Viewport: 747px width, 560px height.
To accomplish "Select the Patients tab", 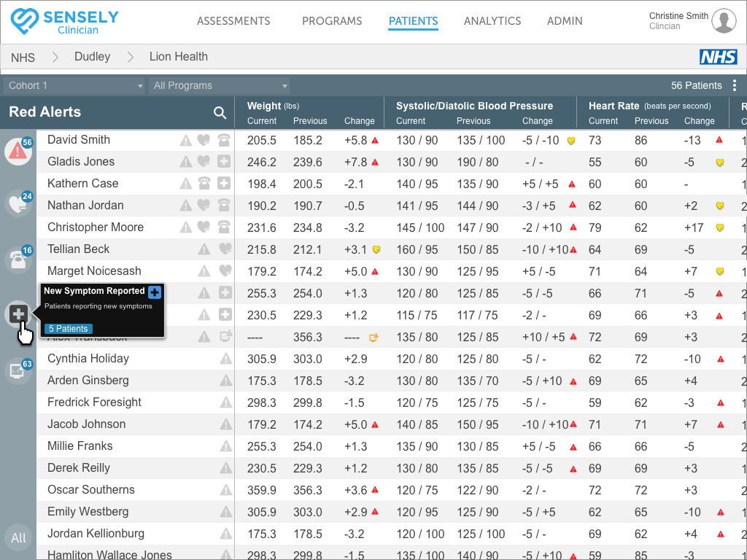I will [413, 21].
